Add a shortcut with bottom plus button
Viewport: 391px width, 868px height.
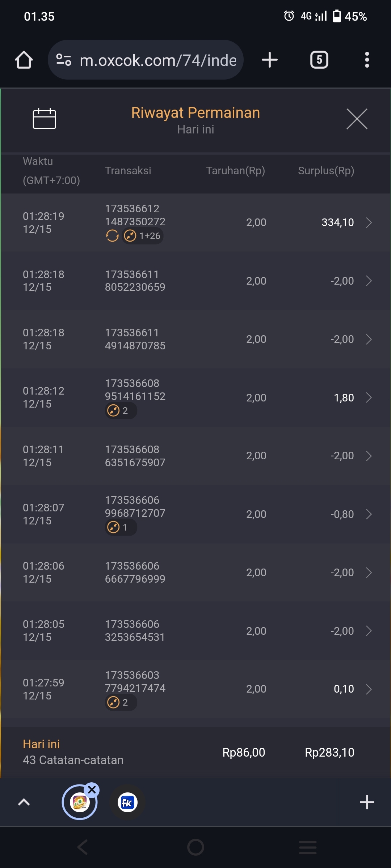coord(367,802)
